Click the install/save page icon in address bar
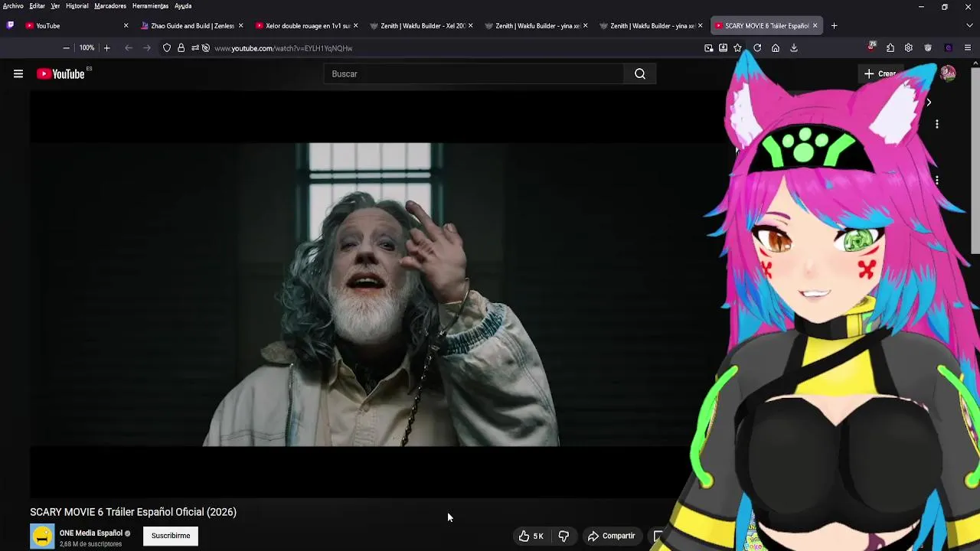This screenshot has width=980, height=551. tap(723, 48)
